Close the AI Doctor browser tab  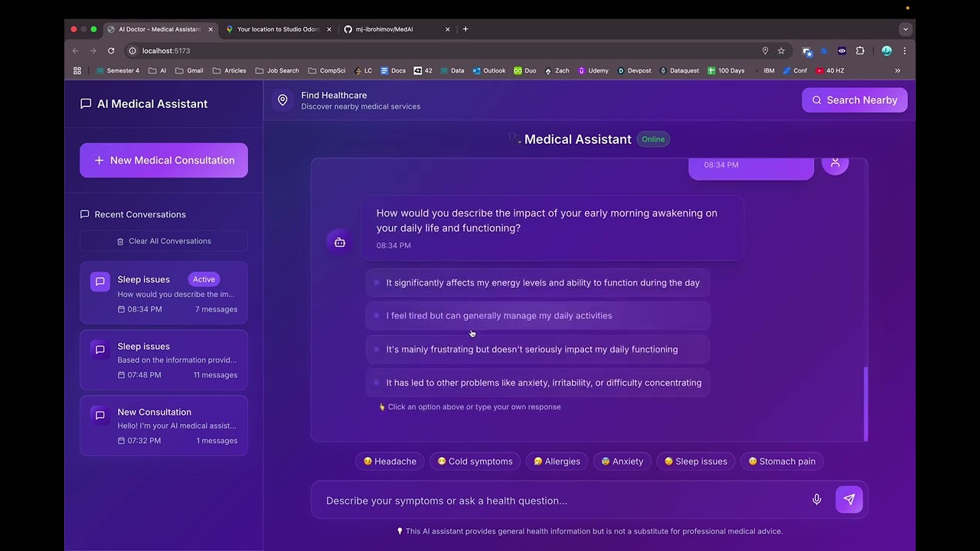[x=211, y=29]
